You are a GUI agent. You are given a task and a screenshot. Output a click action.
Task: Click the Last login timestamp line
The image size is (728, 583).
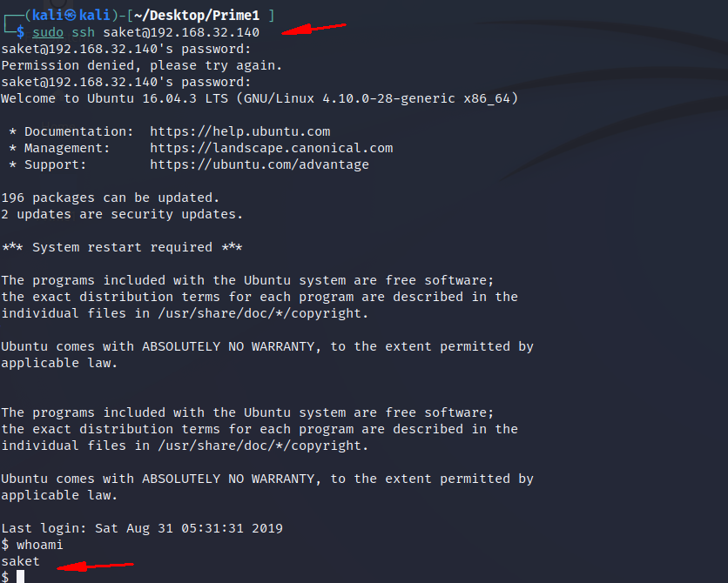coord(141,528)
